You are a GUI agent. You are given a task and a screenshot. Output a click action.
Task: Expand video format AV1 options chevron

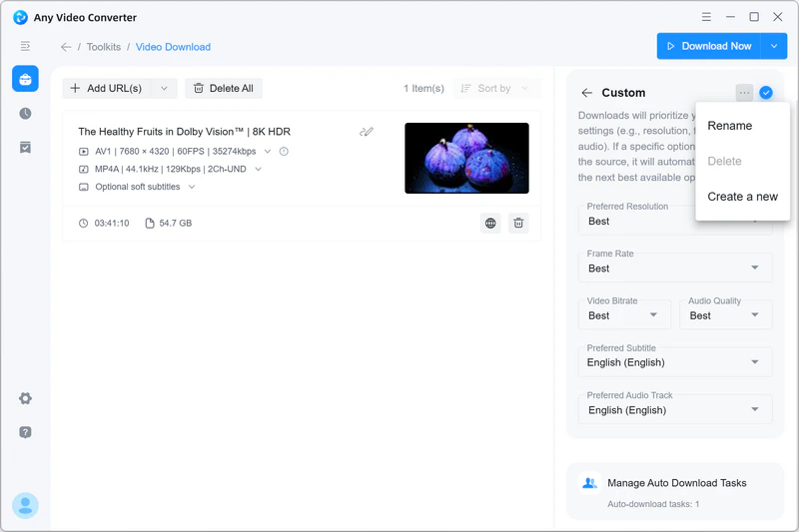268,151
